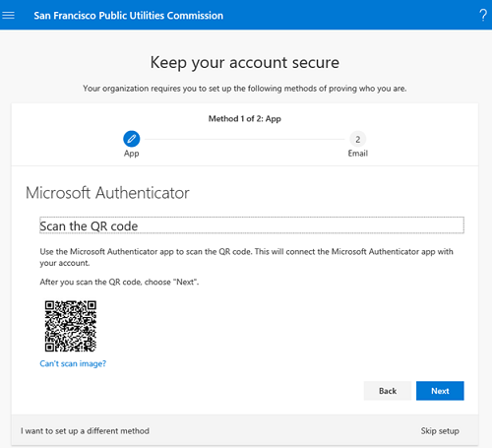Click the QR code image
The height and width of the screenshot is (448, 492).
click(71, 326)
